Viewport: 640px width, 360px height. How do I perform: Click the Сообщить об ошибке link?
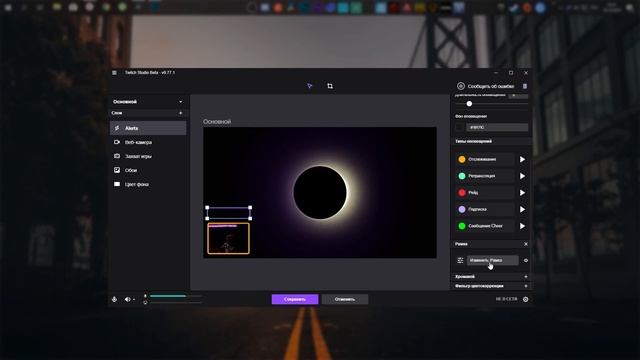click(491, 86)
